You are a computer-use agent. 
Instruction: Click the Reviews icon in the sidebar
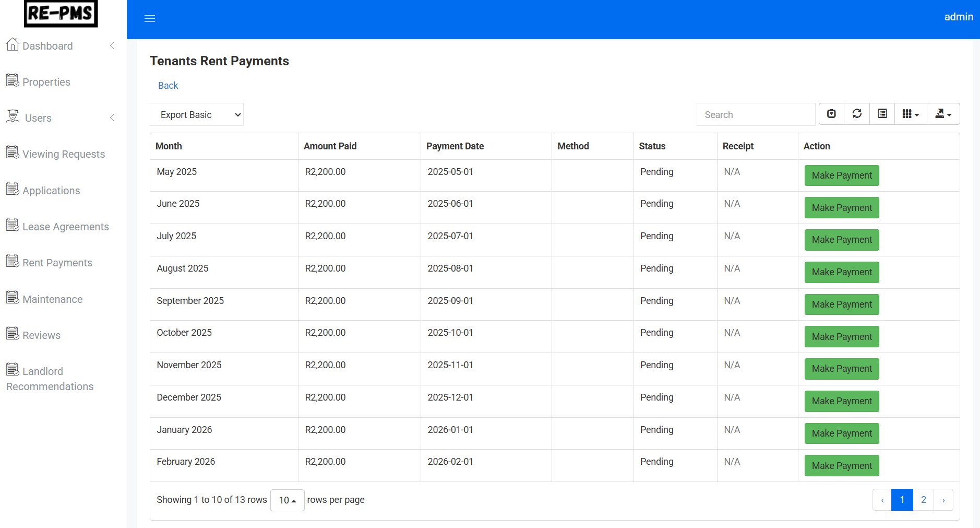11,334
